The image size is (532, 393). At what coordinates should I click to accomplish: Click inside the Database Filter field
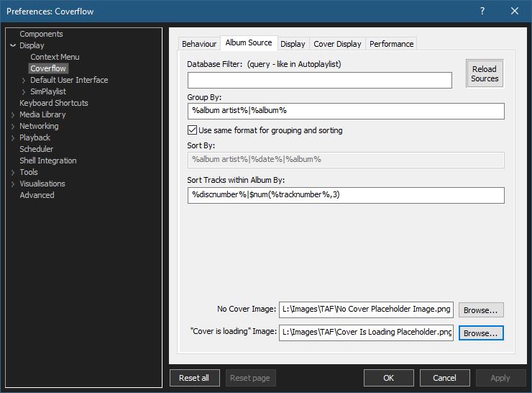[319, 80]
